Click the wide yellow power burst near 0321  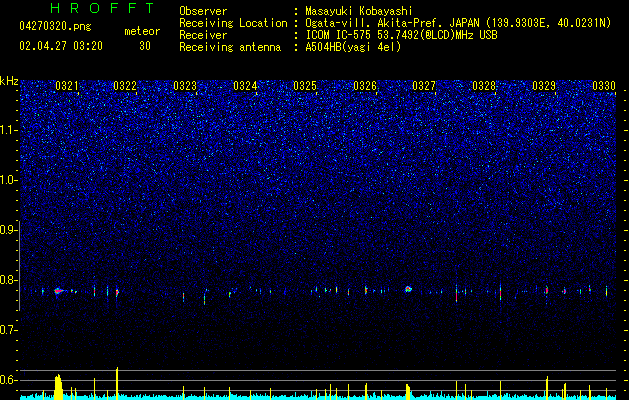pyautogui.click(x=59, y=387)
